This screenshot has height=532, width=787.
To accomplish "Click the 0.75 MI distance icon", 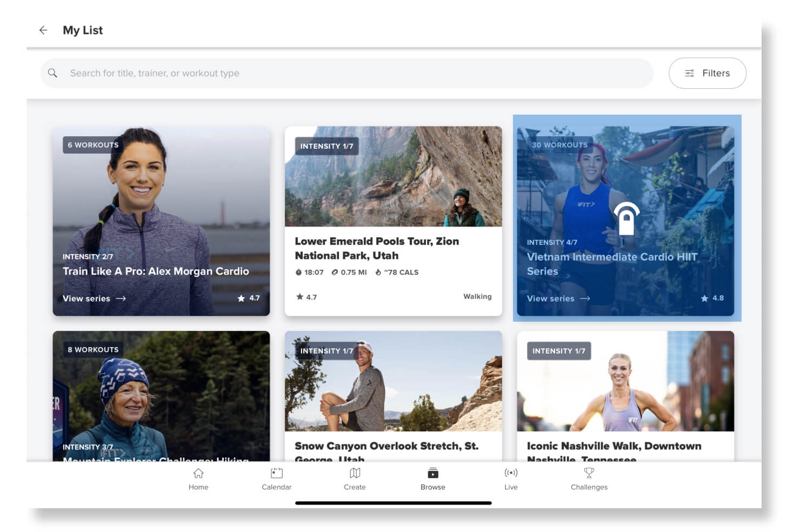I will click(x=335, y=272).
